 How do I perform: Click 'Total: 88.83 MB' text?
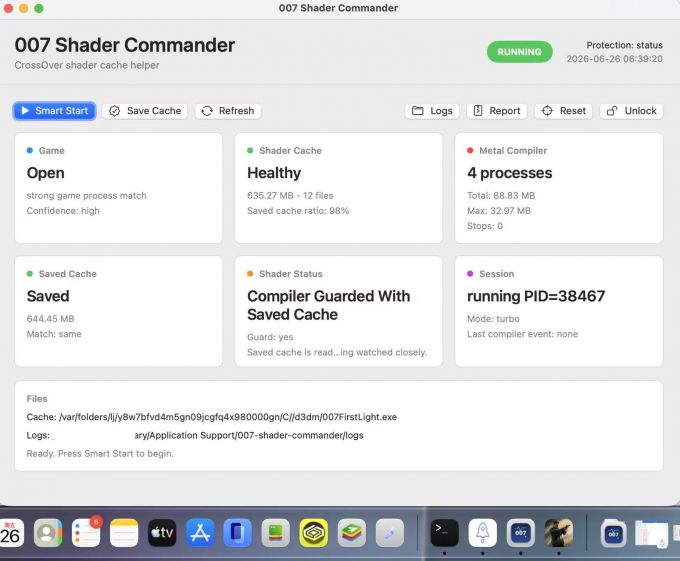pos(501,196)
